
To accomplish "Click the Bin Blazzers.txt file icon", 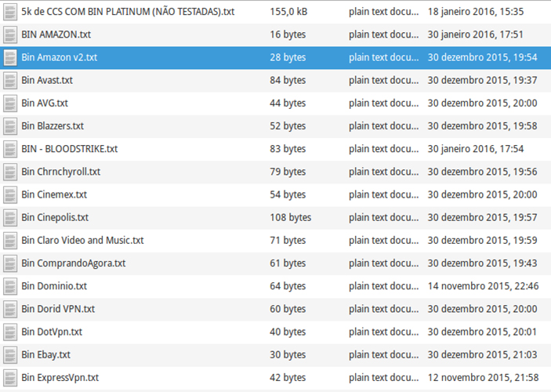I will click(x=9, y=125).
